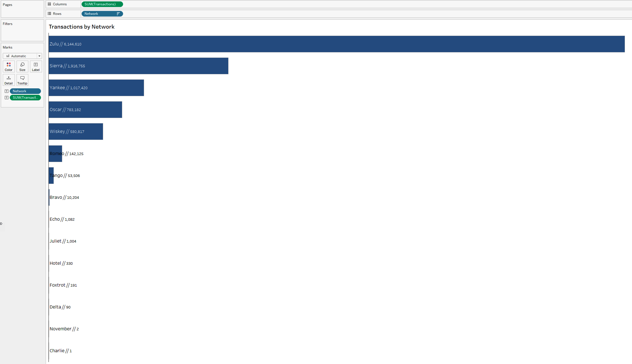This screenshot has height=364, width=632.
Task: Click the Rows shelf icon
Action: 49,14
